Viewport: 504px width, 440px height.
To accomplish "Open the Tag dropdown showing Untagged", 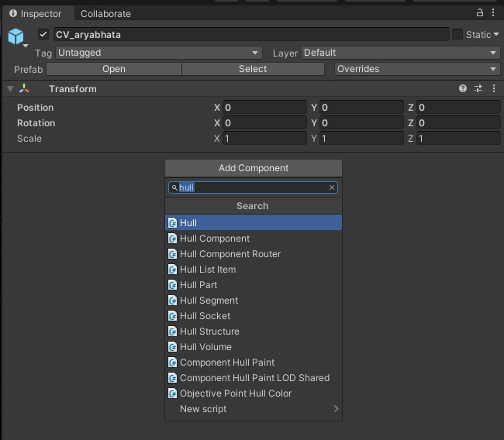I will click(x=159, y=53).
